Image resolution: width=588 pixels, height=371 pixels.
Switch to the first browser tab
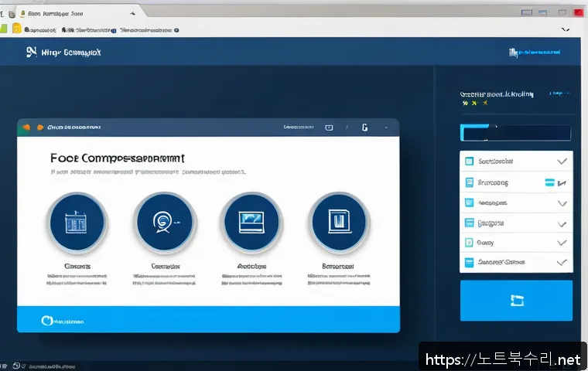point(54,13)
